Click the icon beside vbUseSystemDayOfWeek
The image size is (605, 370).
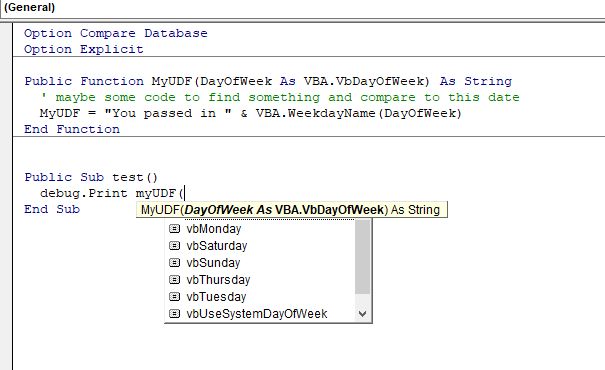[x=174, y=314]
